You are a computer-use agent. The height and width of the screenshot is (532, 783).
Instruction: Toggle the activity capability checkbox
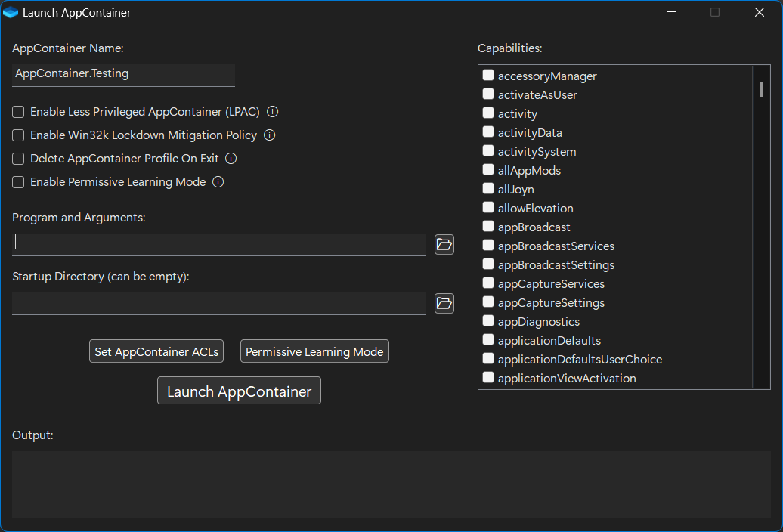tap(488, 113)
